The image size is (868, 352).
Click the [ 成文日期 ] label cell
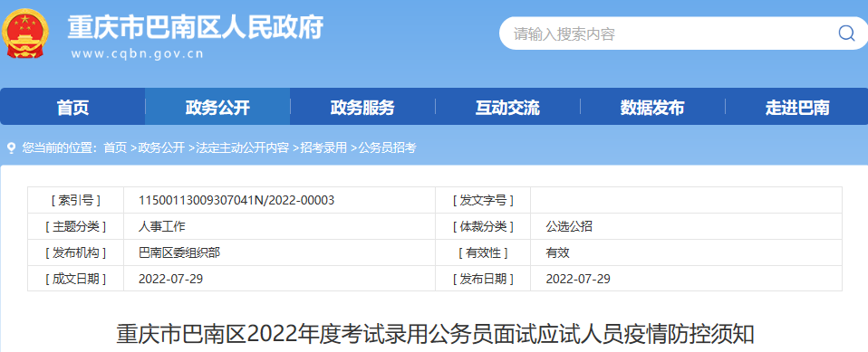[76, 279]
